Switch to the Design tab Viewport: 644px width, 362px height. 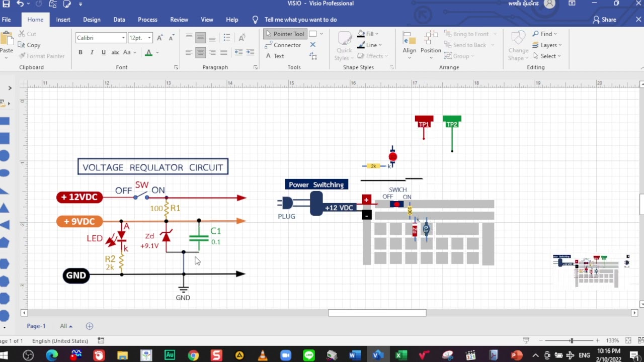point(92,20)
